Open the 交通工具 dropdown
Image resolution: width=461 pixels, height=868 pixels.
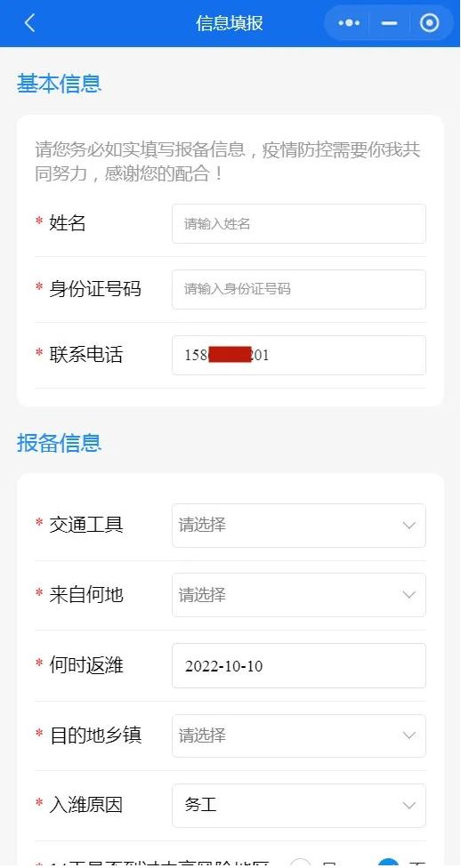[299, 526]
